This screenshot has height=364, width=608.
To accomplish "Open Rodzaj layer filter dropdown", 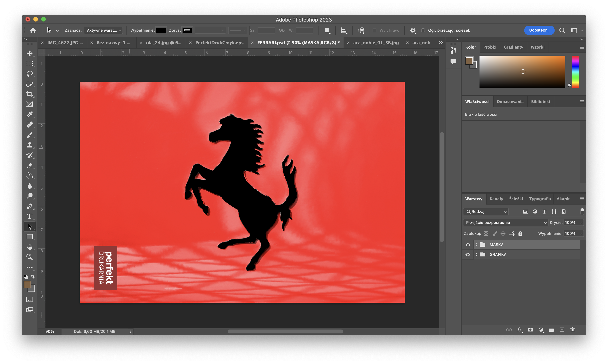I will point(486,212).
